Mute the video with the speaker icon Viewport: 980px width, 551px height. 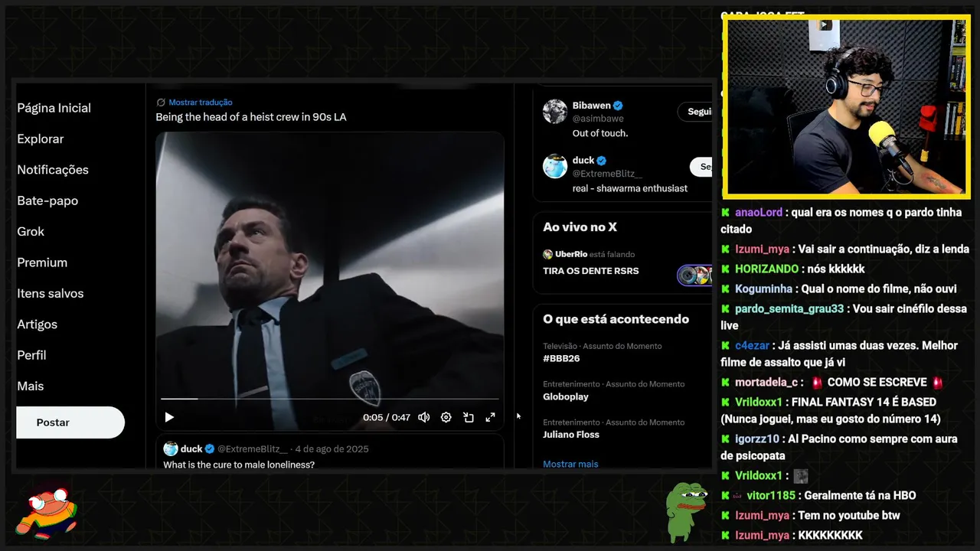pyautogui.click(x=423, y=417)
